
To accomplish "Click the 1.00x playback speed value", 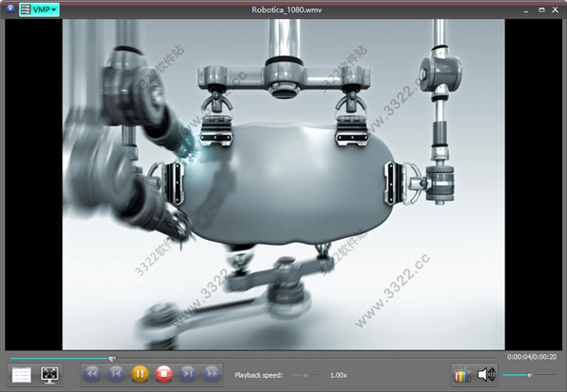I will tap(338, 375).
